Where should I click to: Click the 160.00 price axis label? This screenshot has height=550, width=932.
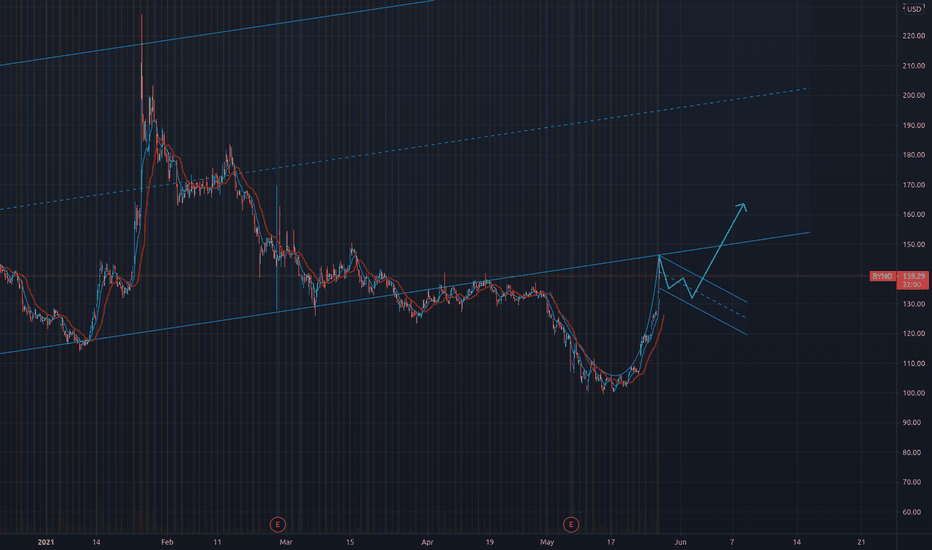(914, 215)
